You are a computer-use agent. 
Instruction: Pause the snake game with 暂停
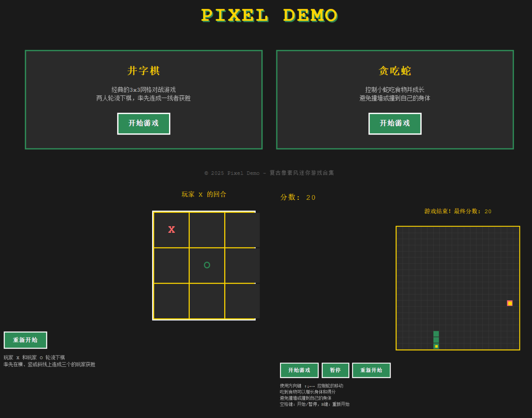point(335,370)
